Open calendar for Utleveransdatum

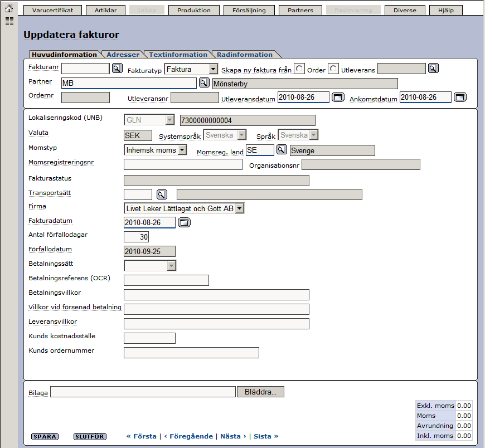338,97
